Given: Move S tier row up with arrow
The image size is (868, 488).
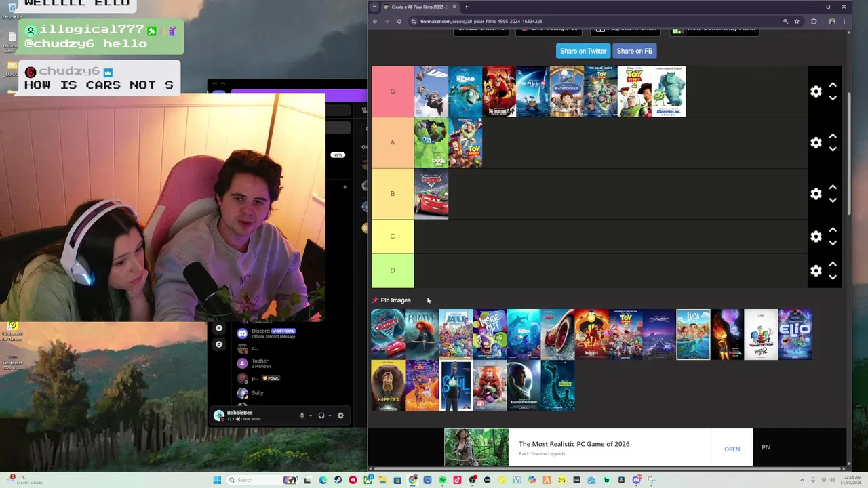Looking at the screenshot, I should (x=833, y=85).
